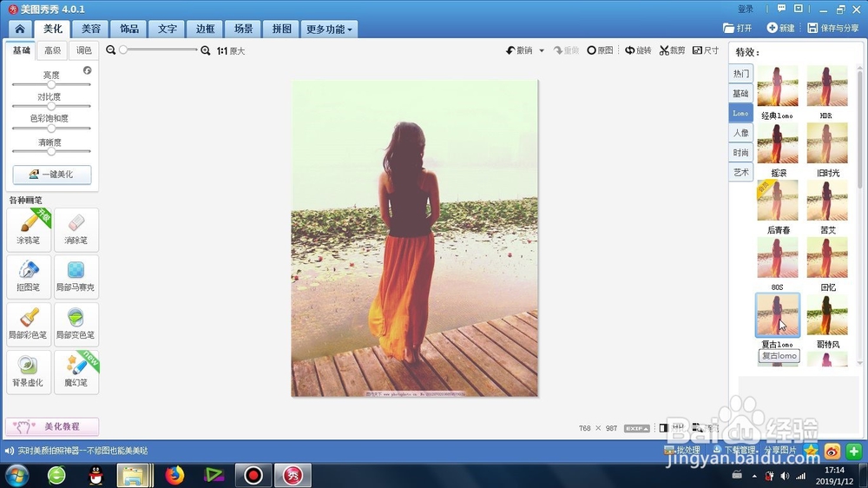Apply the 80S effect thumbnail
This screenshot has width=868, height=488.
coord(777,257)
